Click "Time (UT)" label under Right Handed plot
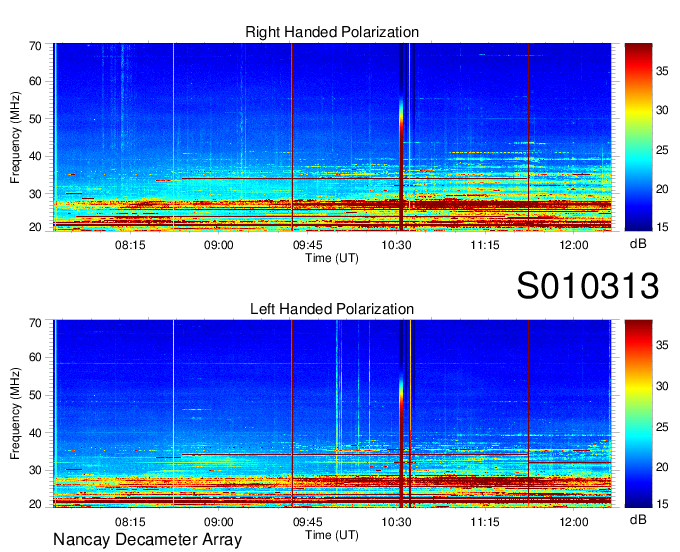Viewport: 680px width, 552px height. click(x=332, y=258)
